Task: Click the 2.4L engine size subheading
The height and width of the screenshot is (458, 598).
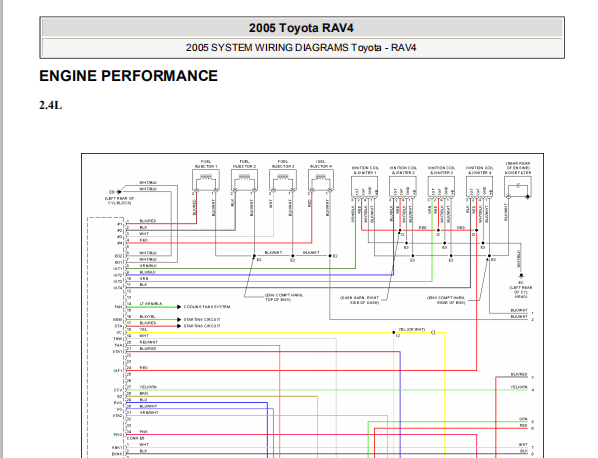Action: point(50,105)
